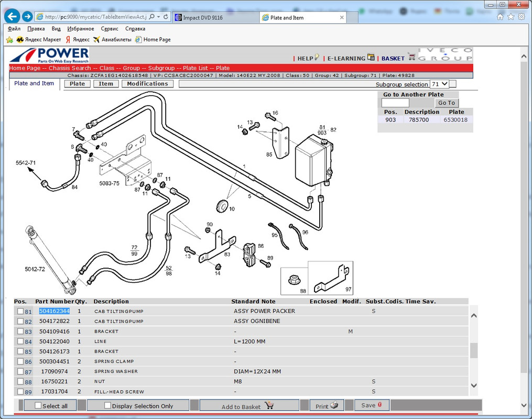
Task: Select part number 504162344
Action: [55, 311]
